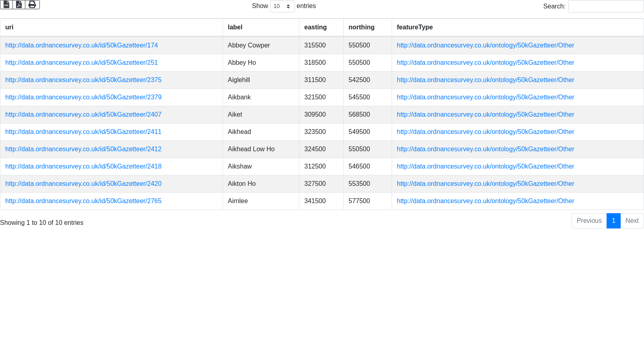Export the table as CSV

pyautogui.click(x=6, y=4)
